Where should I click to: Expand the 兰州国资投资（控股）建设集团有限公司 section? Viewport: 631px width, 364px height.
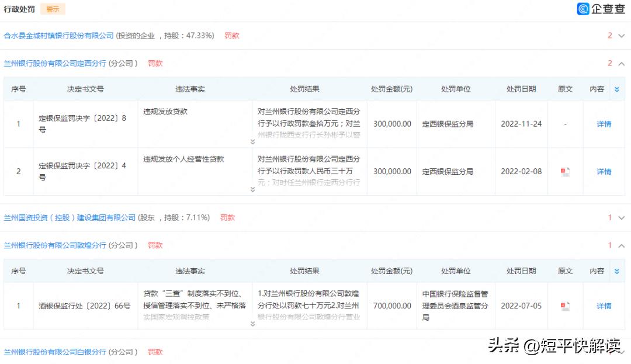(620, 217)
